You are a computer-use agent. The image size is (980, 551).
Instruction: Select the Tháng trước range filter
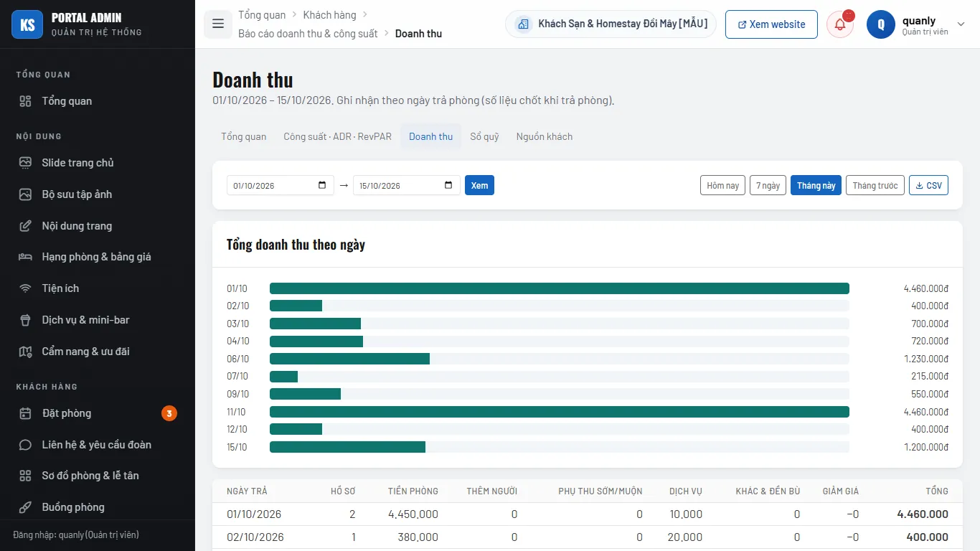(875, 185)
